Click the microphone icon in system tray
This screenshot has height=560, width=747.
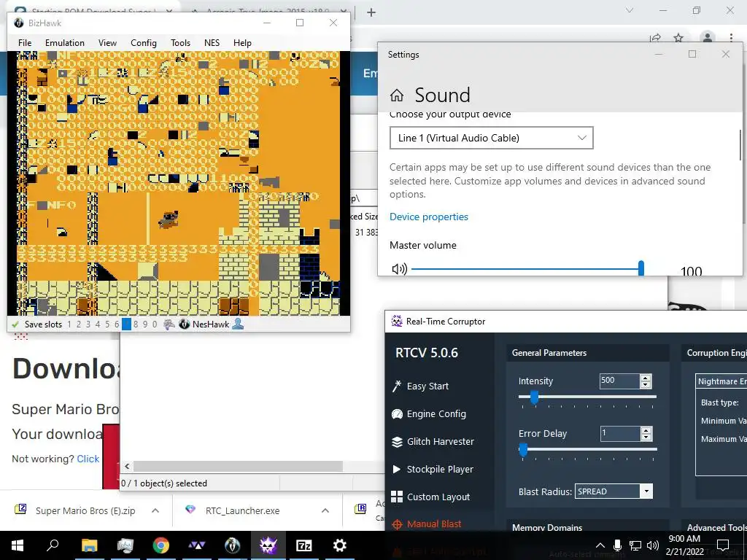coord(617,545)
